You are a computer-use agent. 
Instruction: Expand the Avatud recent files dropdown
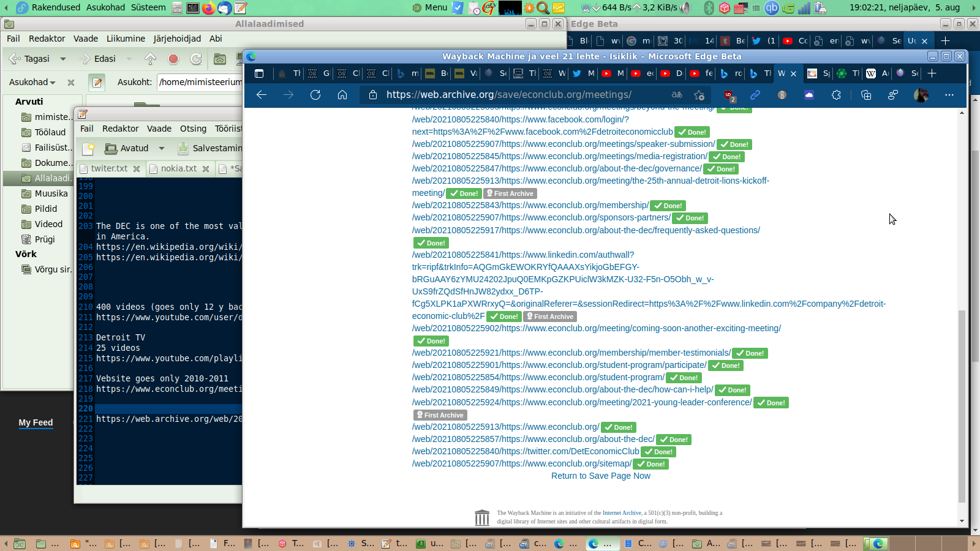coord(162,148)
